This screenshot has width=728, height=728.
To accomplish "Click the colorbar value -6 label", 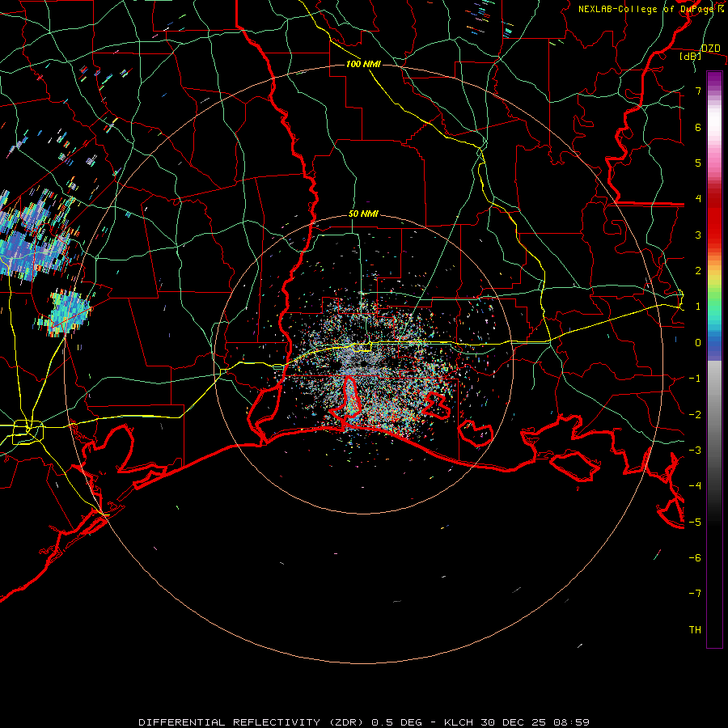I will click(x=695, y=558).
